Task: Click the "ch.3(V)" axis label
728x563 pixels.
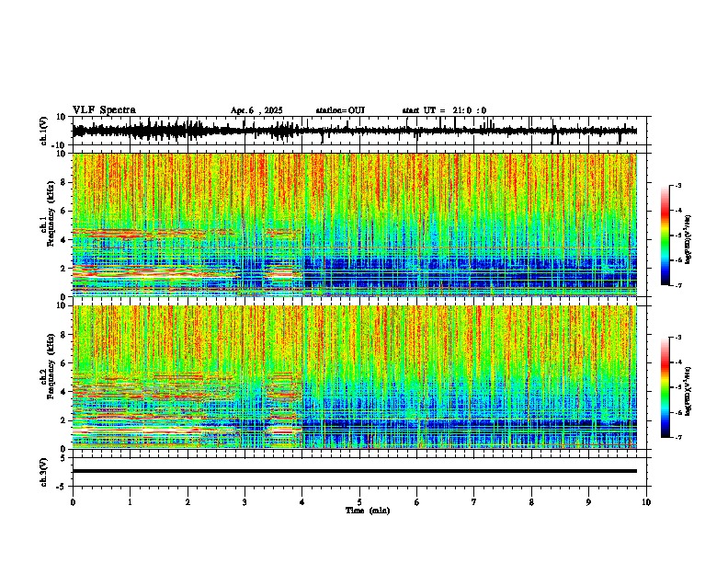Action: coord(44,472)
